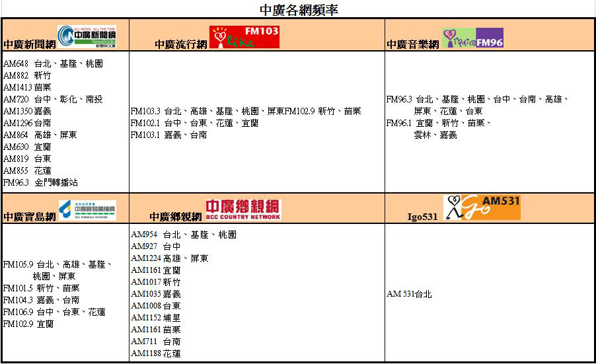Click the AM1413 苗栗 line

coord(27,87)
